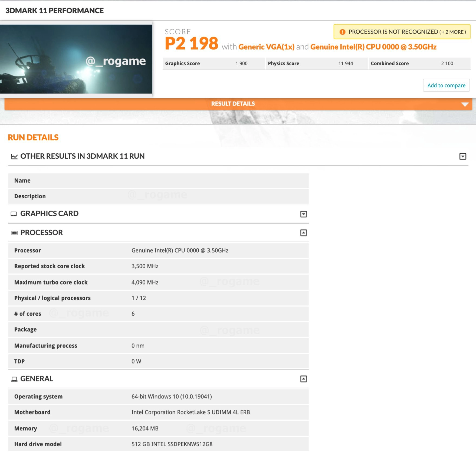Collapse the General section toggle
Screen dimensions: 476x452
pyautogui.click(x=304, y=379)
